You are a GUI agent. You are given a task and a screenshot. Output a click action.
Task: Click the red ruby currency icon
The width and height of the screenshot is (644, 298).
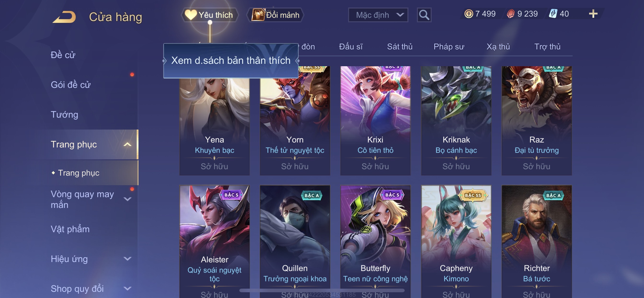(511, 14)
